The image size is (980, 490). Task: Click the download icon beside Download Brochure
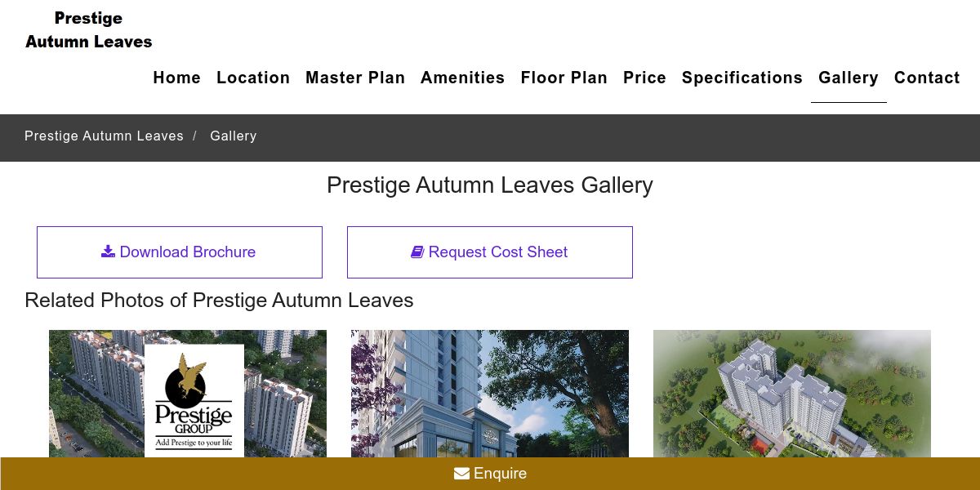coord(108,252)
